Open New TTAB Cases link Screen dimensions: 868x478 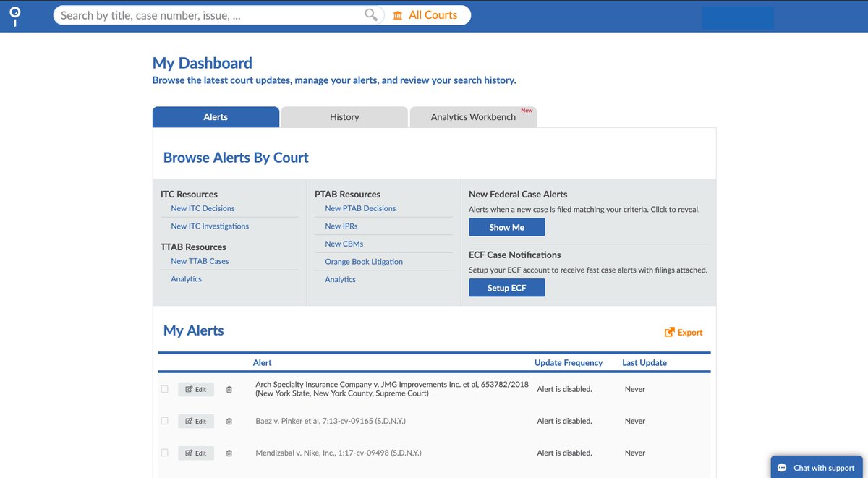coord(200,261)
